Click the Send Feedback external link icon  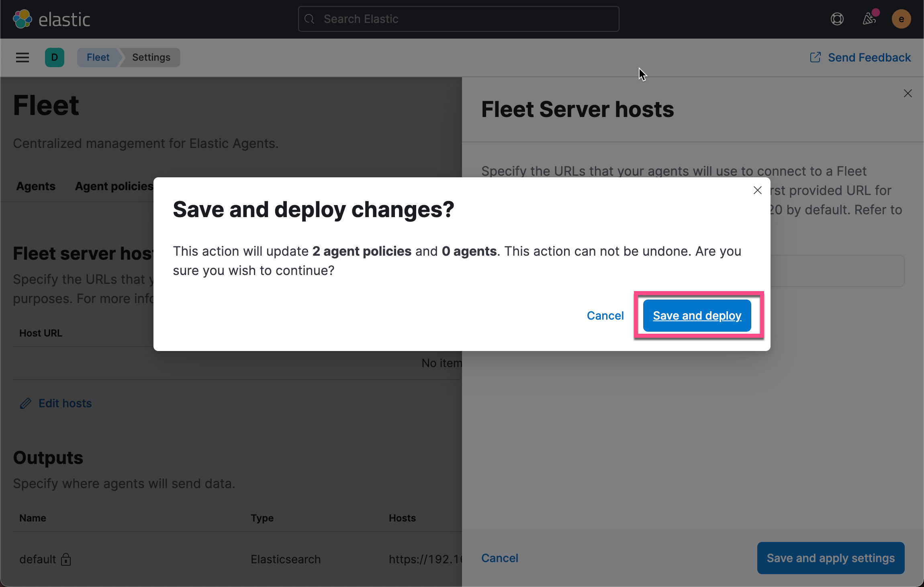click(x=815, y=57)
